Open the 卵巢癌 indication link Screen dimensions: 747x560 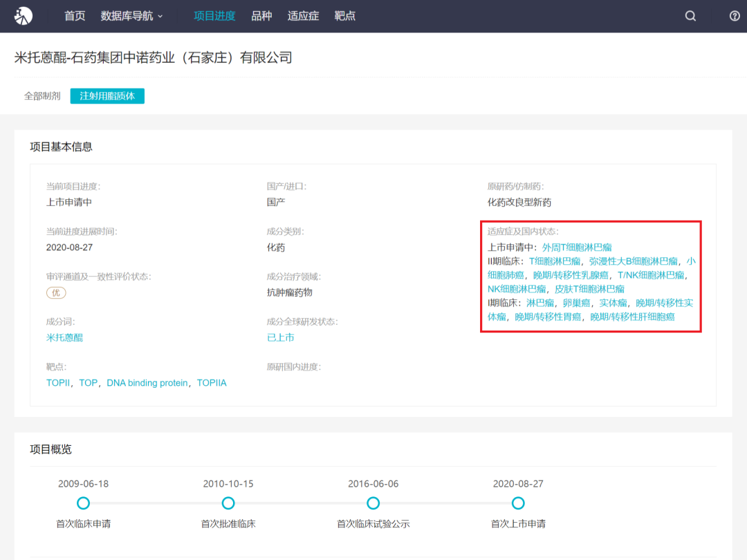click(576, 303)
